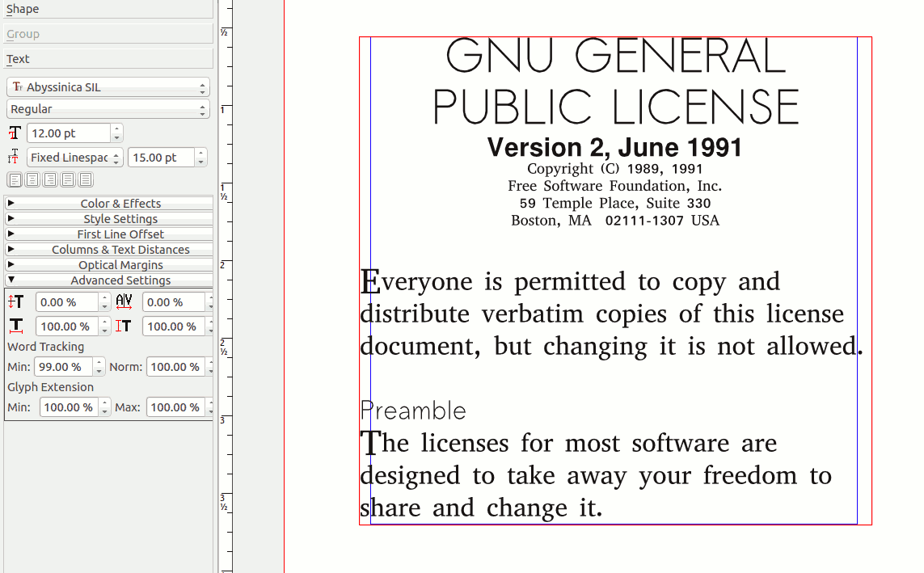The height and width of the screenshot is (573, 924).
Task: Align text left
Action: point(15,179)
